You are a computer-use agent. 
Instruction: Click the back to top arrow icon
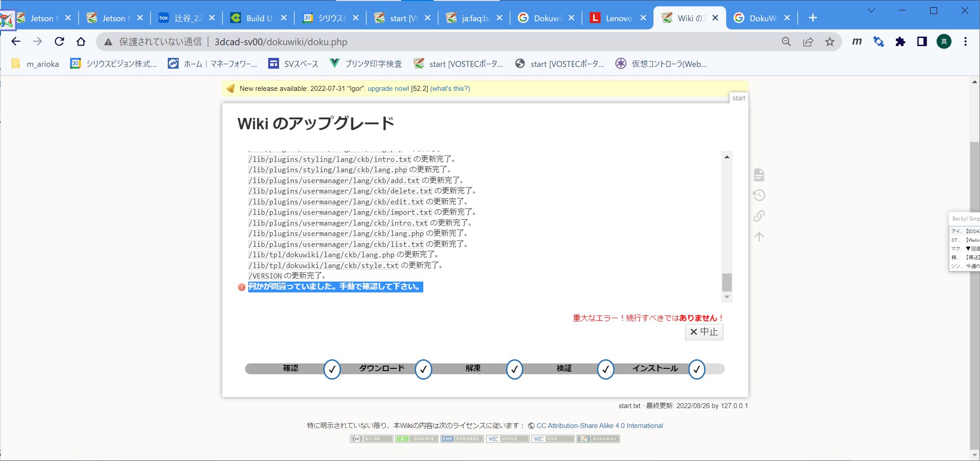pyautogui.click(x=759, y=236)
